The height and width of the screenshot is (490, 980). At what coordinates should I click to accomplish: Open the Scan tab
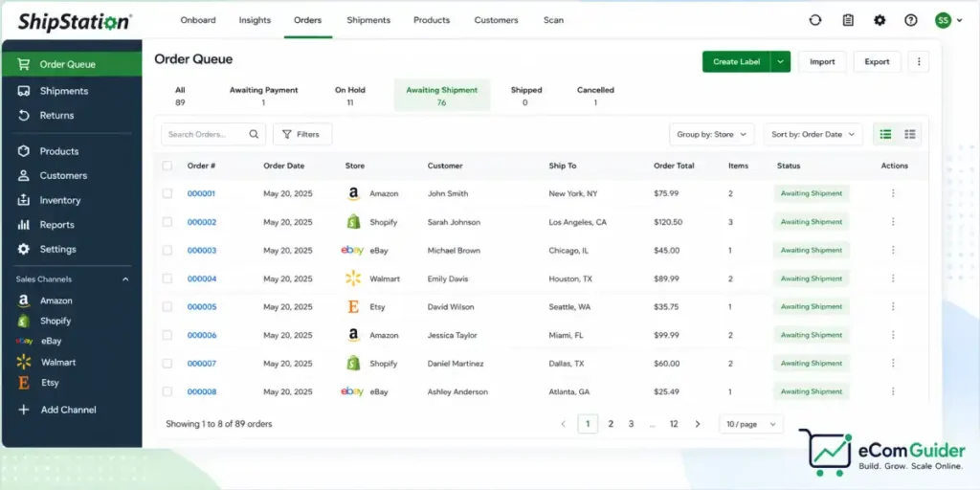pyautogui.click(x=553, y=20)
